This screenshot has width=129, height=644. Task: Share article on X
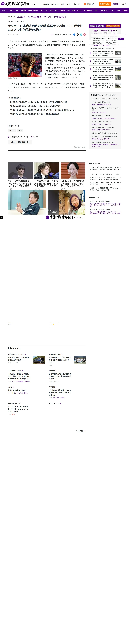click(78, 34)
